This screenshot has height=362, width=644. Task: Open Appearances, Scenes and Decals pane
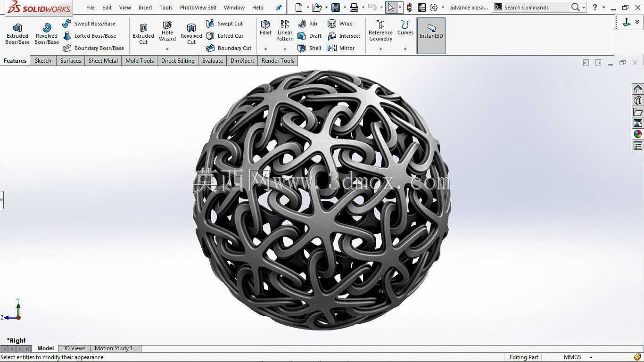click(638, 134)
